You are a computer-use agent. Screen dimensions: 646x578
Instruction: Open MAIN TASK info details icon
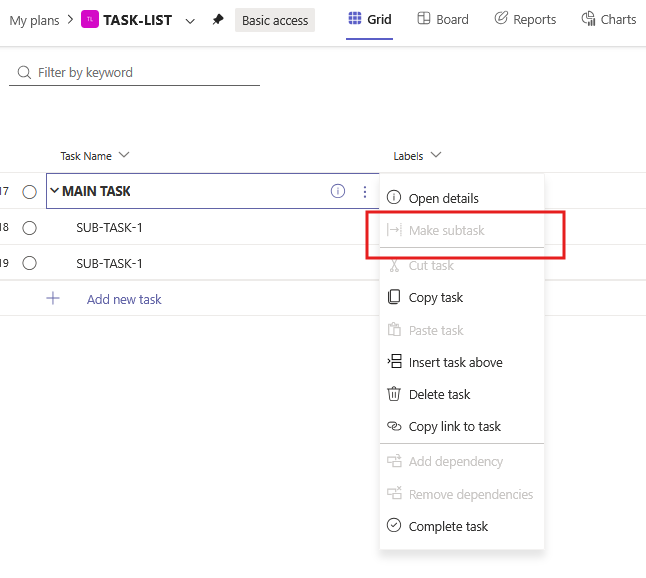click(338, 191)
